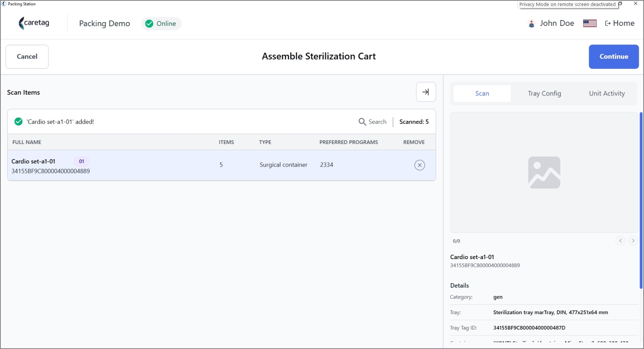Viewport: 644px width, 349px height.
Task: Click Cardio set-a1-01 title in details panel
Action: tap(472, 257)
